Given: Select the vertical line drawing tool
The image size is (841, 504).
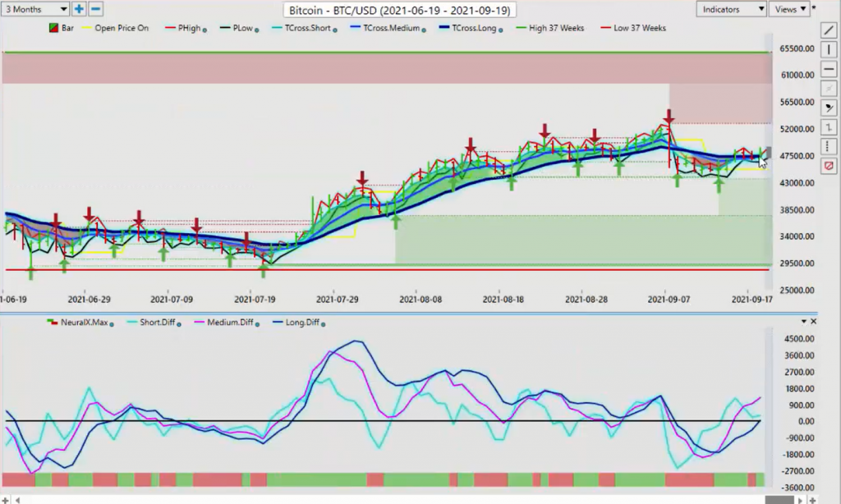Looking at the screenshot, I should (829, 50).
